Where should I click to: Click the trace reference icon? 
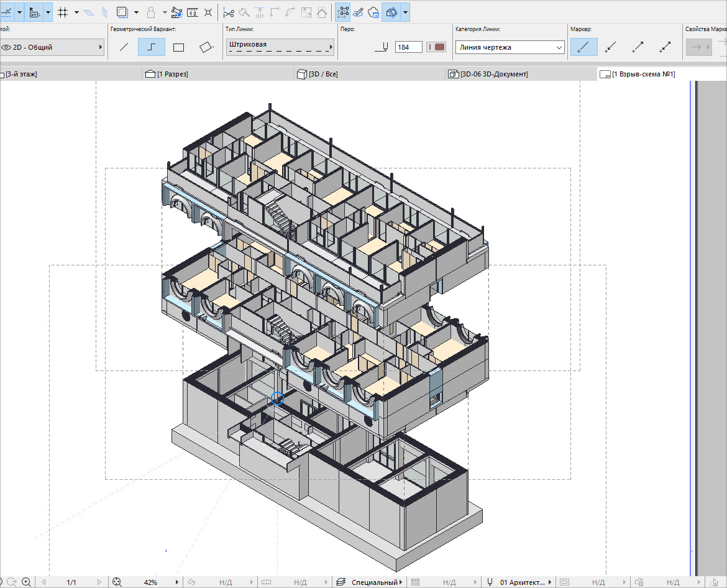122,12
